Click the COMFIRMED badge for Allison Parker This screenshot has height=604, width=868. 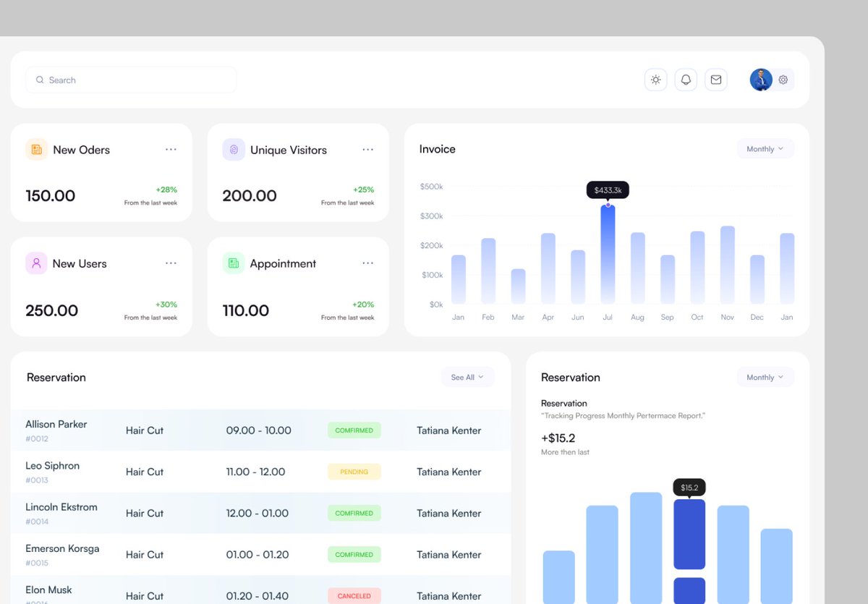pos(354,430)
